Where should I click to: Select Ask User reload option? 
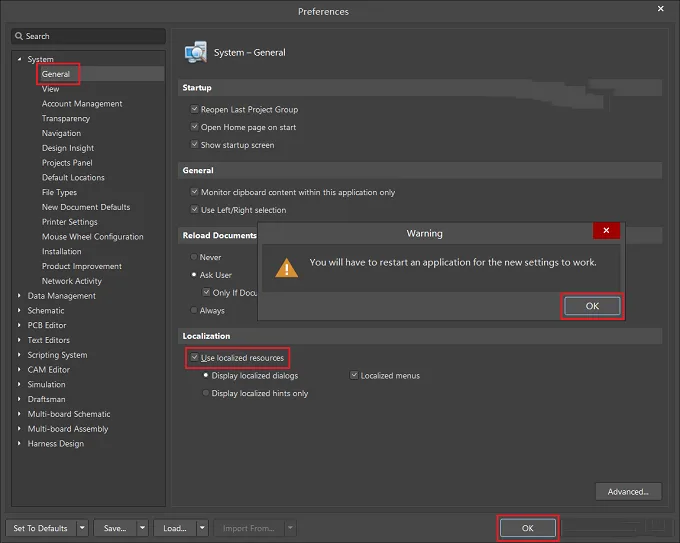click(x=194, y=275)
